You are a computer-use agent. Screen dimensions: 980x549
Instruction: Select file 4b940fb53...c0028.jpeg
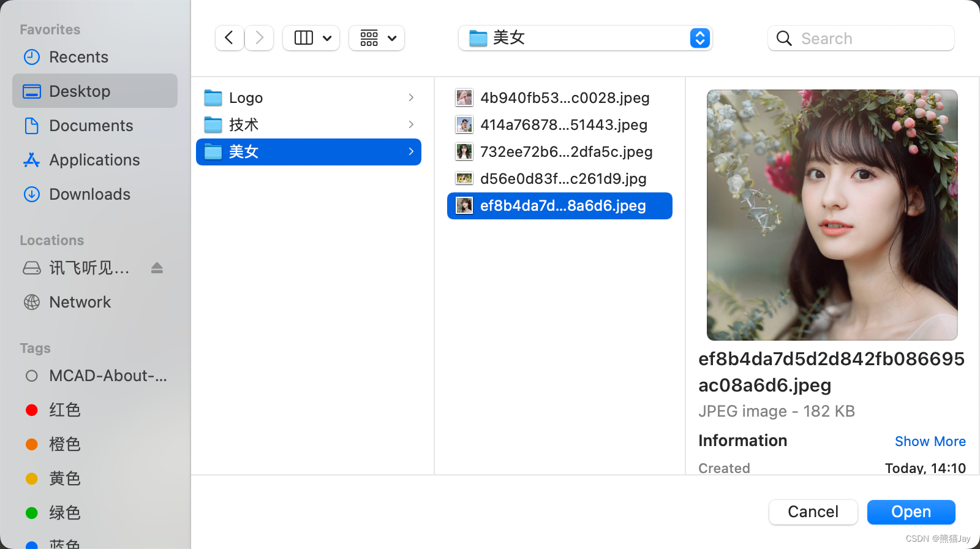pyautogui.click(x=564, y=98)
